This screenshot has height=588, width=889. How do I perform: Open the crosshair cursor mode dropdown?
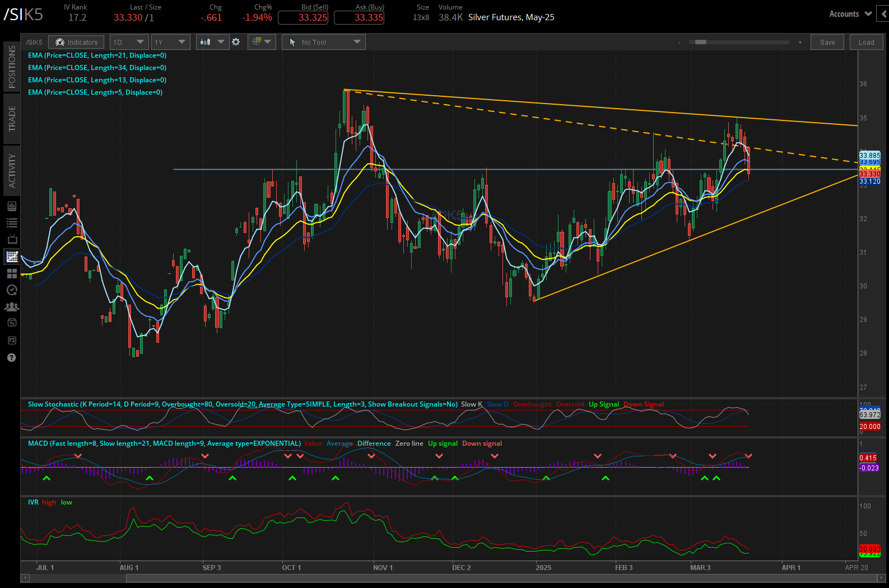(261, 42)
